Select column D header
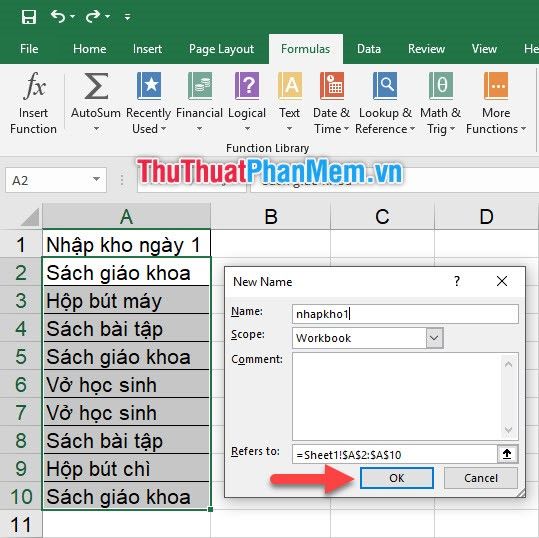 pos(486,217)
